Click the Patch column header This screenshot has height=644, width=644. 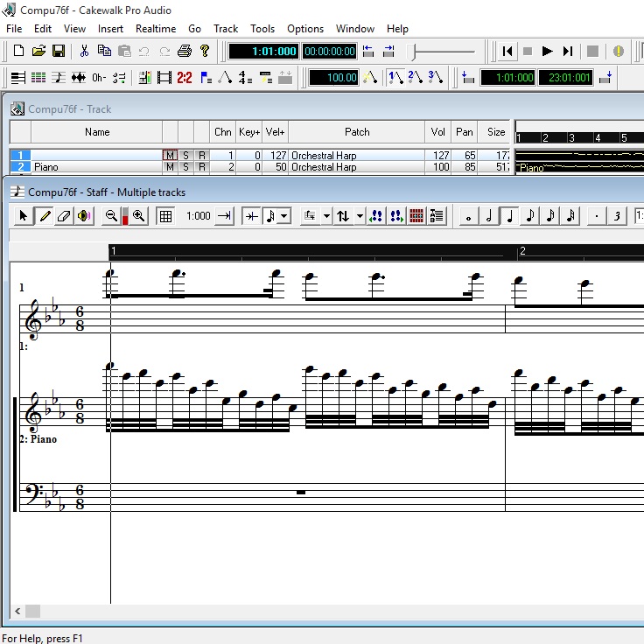[x=356, y=132]
